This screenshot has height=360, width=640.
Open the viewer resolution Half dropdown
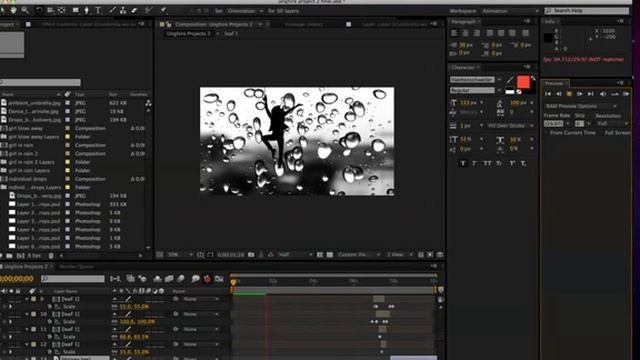(x=295, y=255)
